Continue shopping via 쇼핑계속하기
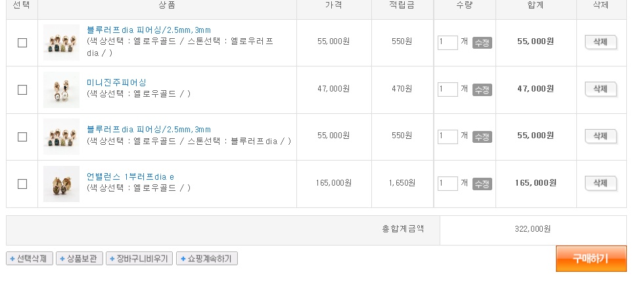The image size is (644, 287). (206, 259)
